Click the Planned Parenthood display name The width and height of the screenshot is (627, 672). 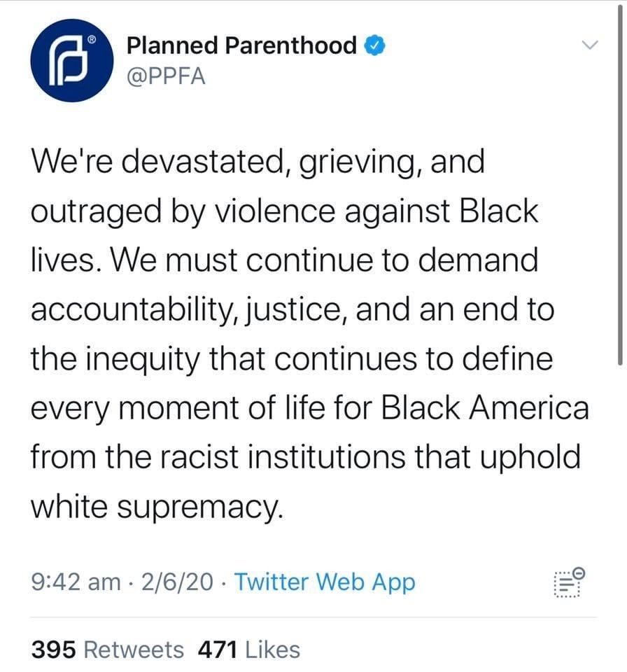click(x=242, y=46)
